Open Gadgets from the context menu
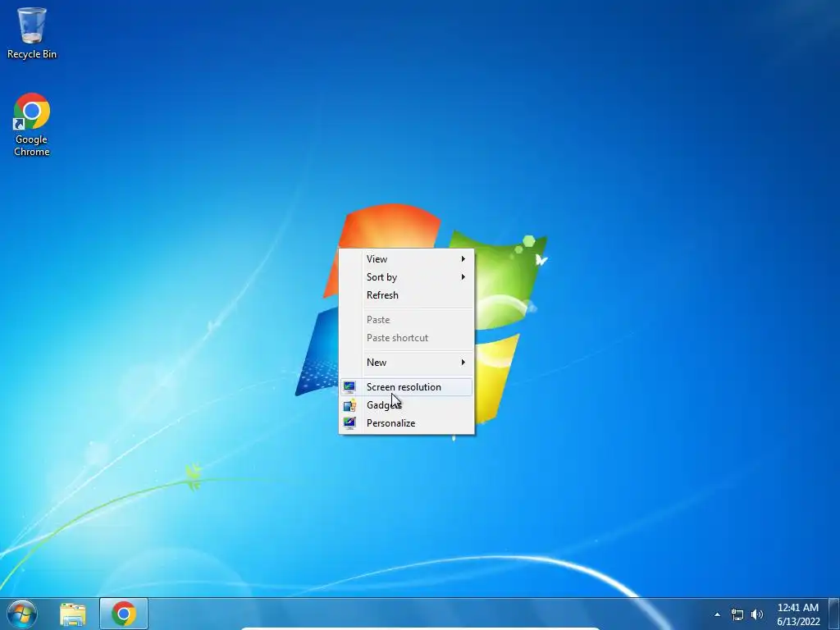Screen dimensions: 840x630 tap(407, 405)
